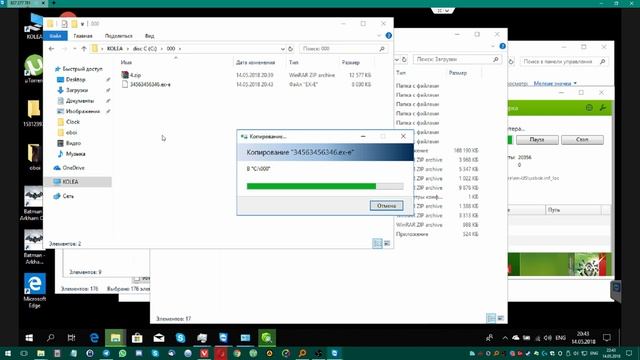Screen dimensions: 640x360
Task: Open the oboi folder on the desktop
Action: (34, 157)
